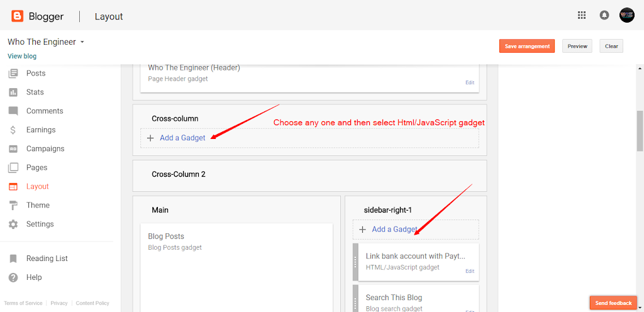Click the Settings gear icon
Screen dimensions: 644x312
[13, 225]
